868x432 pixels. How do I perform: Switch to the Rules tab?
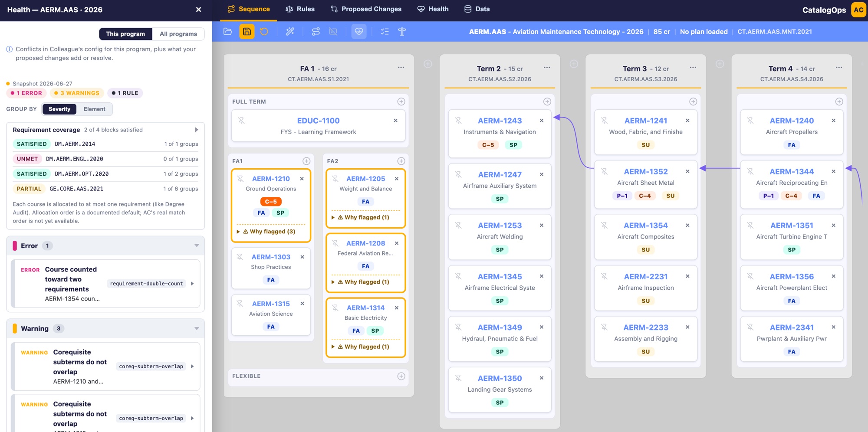coord(300,9)
